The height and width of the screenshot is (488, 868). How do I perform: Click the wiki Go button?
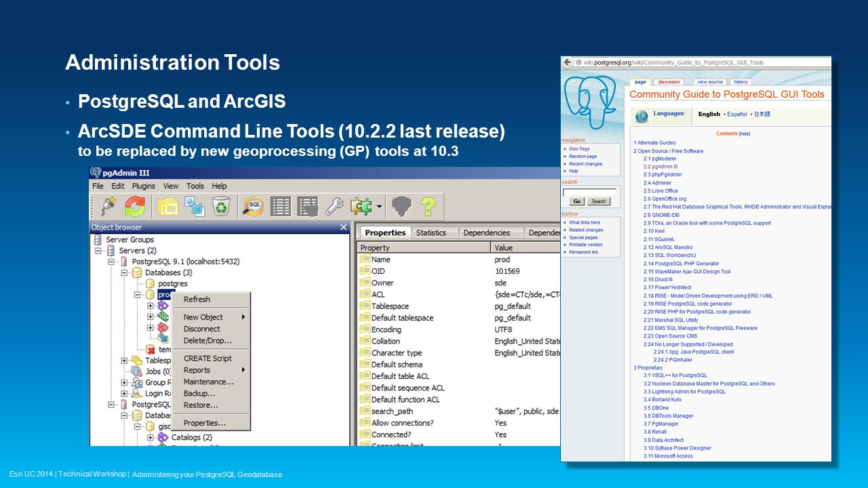tap(577, 201)
